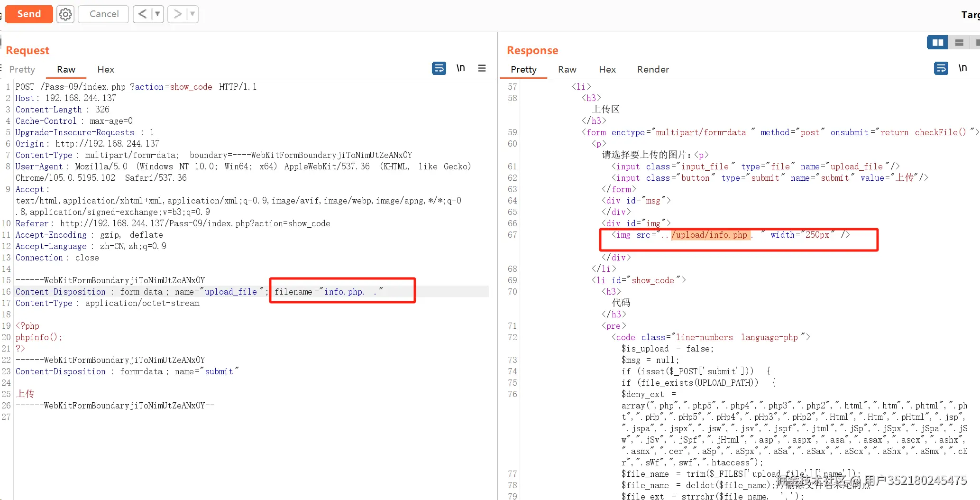Switch to the Response Raw tab
This screenshot has height=500, width=980.
coord(567,69)
